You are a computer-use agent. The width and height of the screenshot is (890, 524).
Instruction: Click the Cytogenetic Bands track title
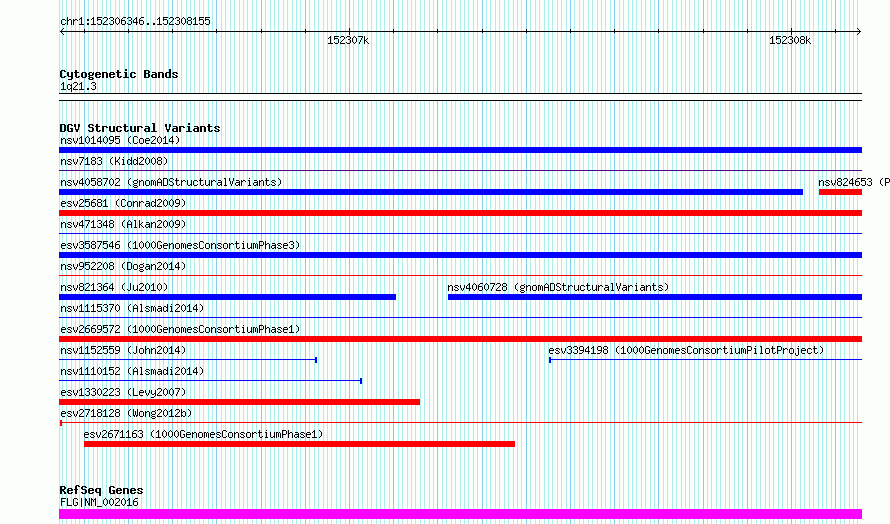[119, 74]
